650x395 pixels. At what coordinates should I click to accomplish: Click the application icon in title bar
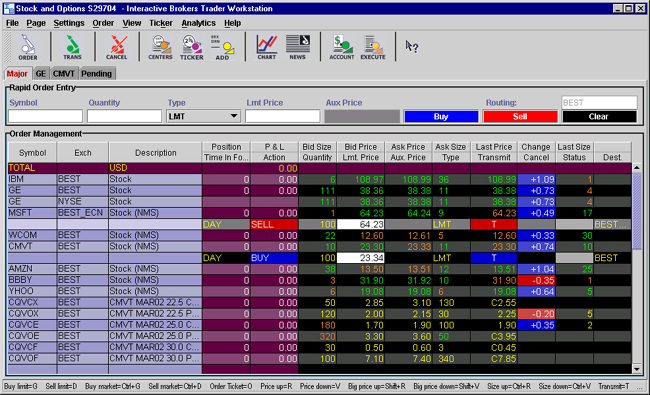coord(8,8)
